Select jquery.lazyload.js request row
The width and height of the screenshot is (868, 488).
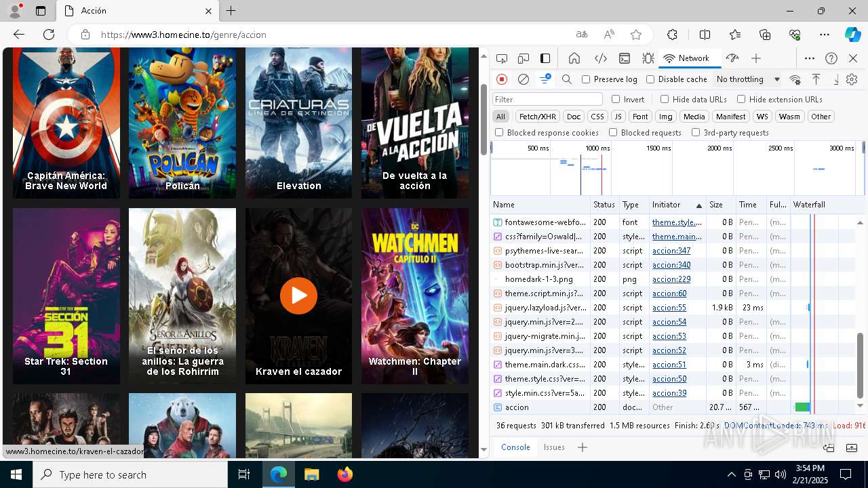[674, 308]
